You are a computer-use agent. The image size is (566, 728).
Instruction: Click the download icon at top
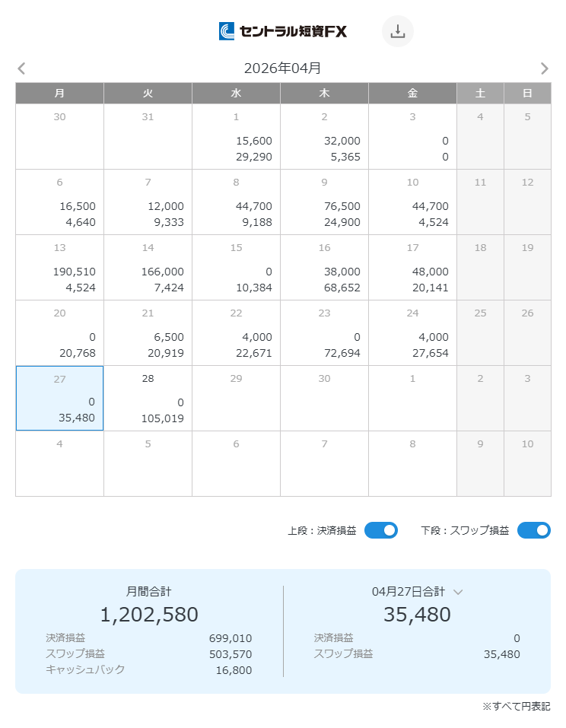point(397,31)
